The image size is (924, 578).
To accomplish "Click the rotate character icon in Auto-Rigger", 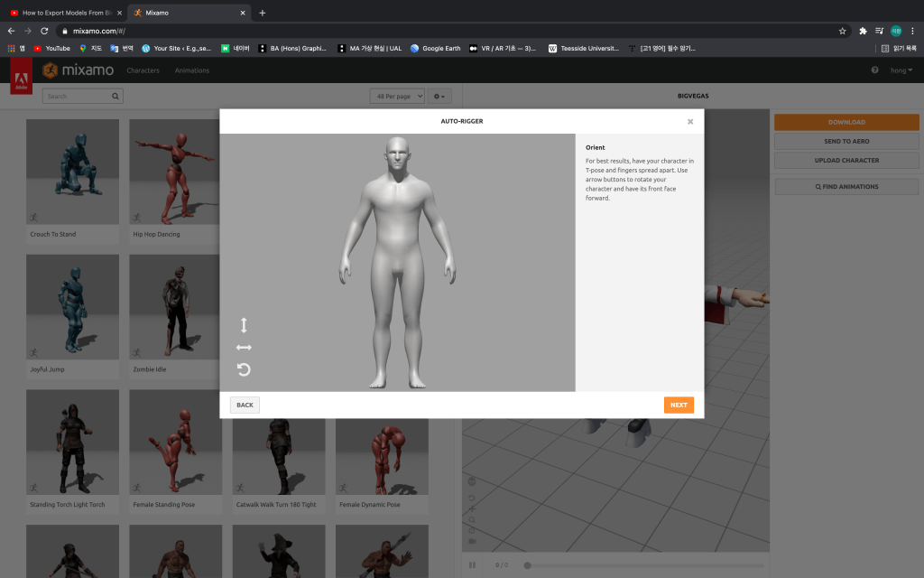I will [x=244, y=369].
